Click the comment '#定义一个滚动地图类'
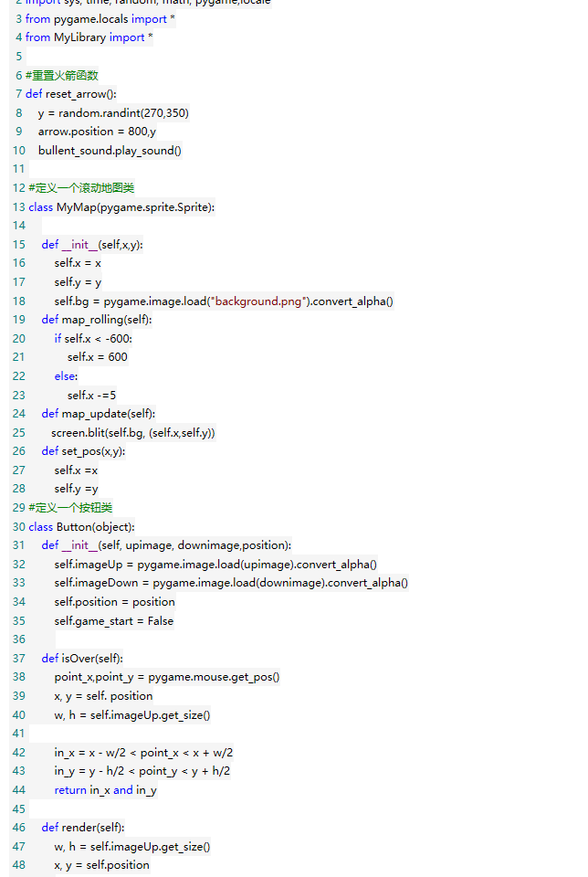Screen dimensions: 588x877 81,188
